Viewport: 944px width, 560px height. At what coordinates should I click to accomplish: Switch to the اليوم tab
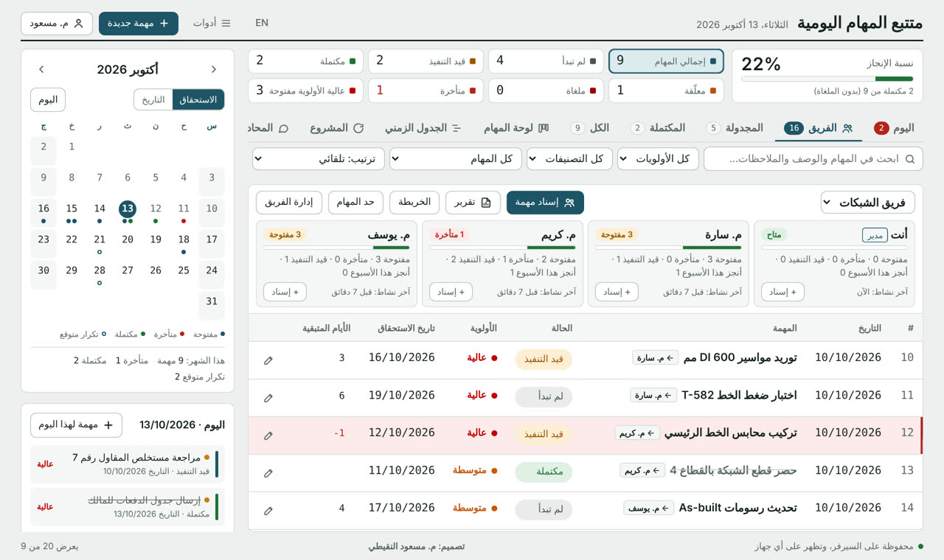click(x=893, y=128)
